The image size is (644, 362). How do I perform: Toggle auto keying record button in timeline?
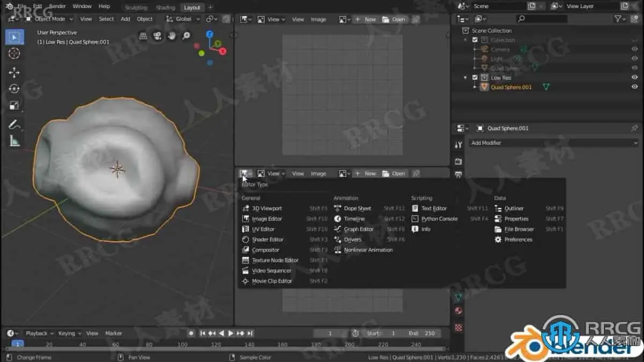click(x=191, y=333)
